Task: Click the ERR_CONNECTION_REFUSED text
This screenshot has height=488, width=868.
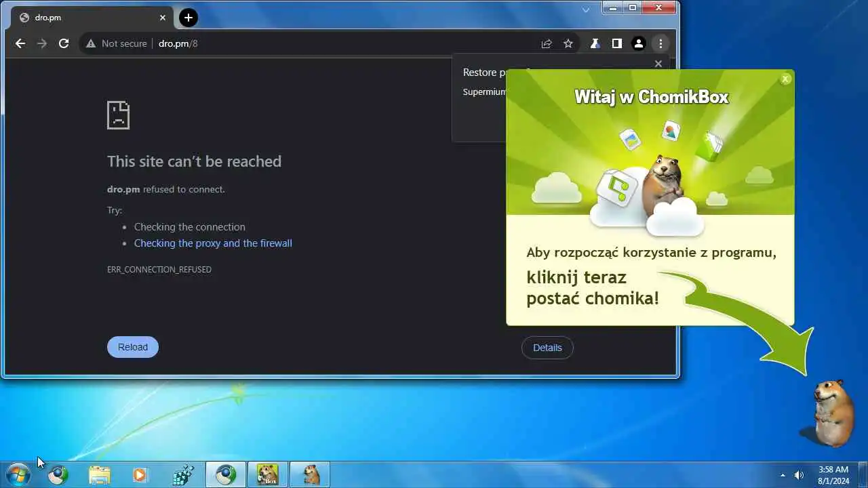Action: click(x=159, y=270)
